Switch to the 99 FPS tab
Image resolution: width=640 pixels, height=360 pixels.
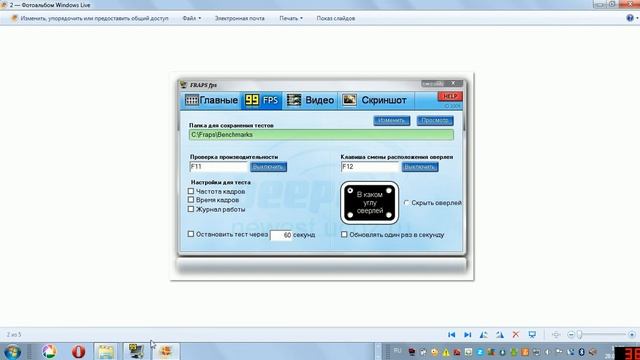point(261,100)
